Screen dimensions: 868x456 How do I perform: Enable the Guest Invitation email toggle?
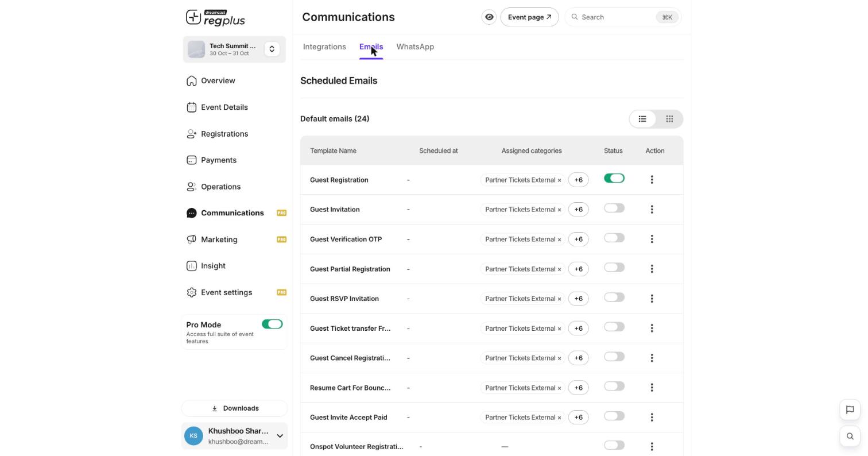click(614, 208)
